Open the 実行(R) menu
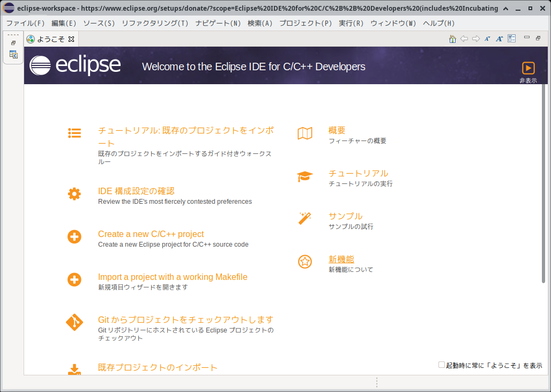 [x=351, y=23]
